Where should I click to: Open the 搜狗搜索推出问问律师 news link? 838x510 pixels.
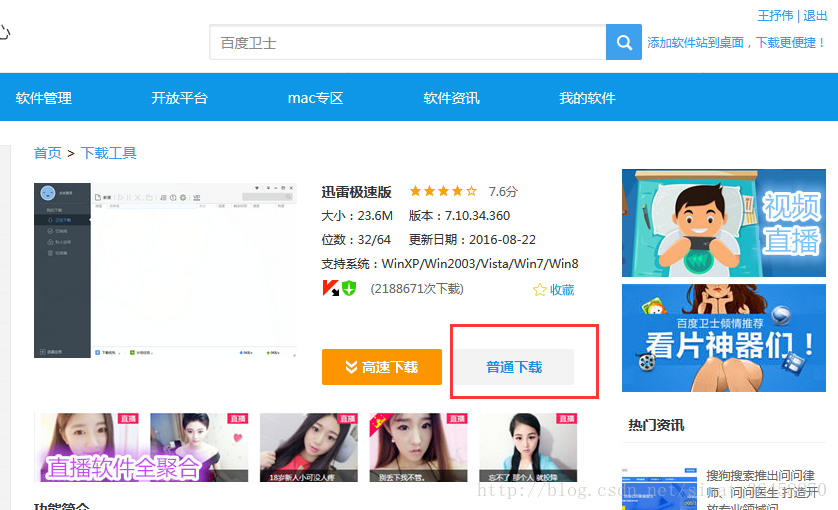coord(762,491)
